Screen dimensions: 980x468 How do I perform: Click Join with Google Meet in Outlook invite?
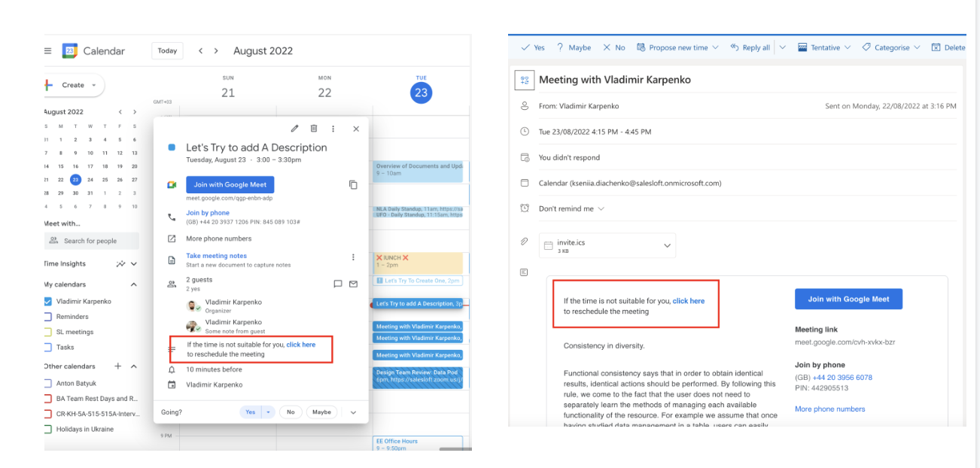pyautogui.click(x=848, y=299)
